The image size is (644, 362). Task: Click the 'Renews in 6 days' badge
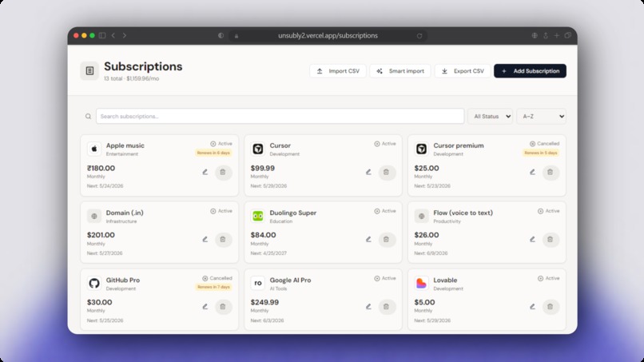coord(213,153)
